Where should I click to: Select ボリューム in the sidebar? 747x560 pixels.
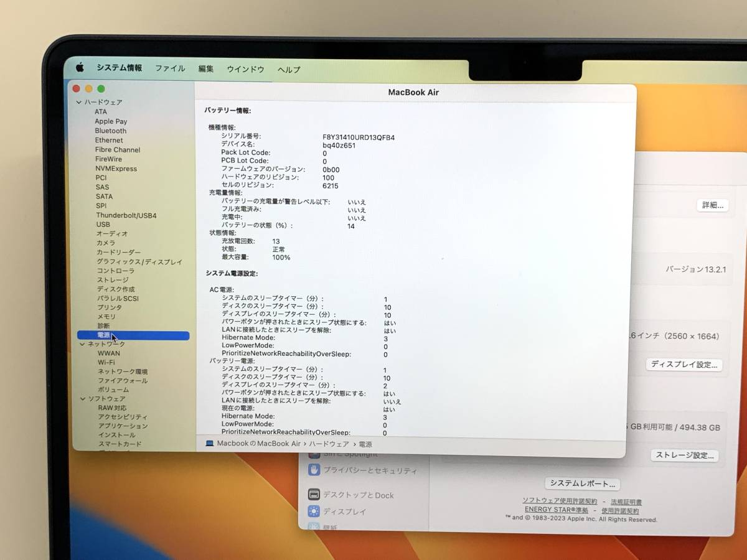click(113, 390)
